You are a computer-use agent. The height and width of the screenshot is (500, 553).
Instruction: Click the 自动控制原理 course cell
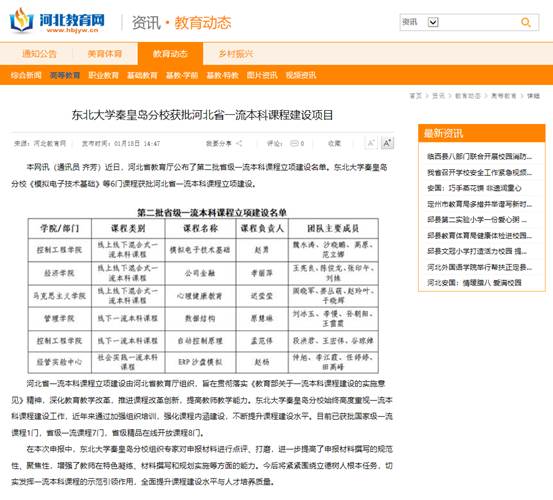(x=200, y=341)
